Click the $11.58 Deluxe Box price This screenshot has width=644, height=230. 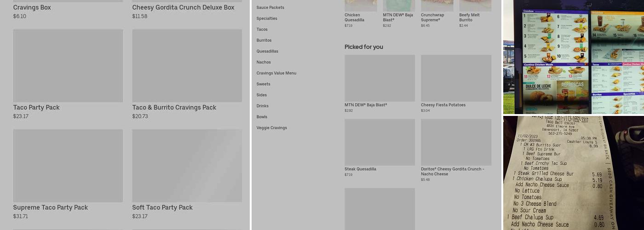click(x=140, y=16)
